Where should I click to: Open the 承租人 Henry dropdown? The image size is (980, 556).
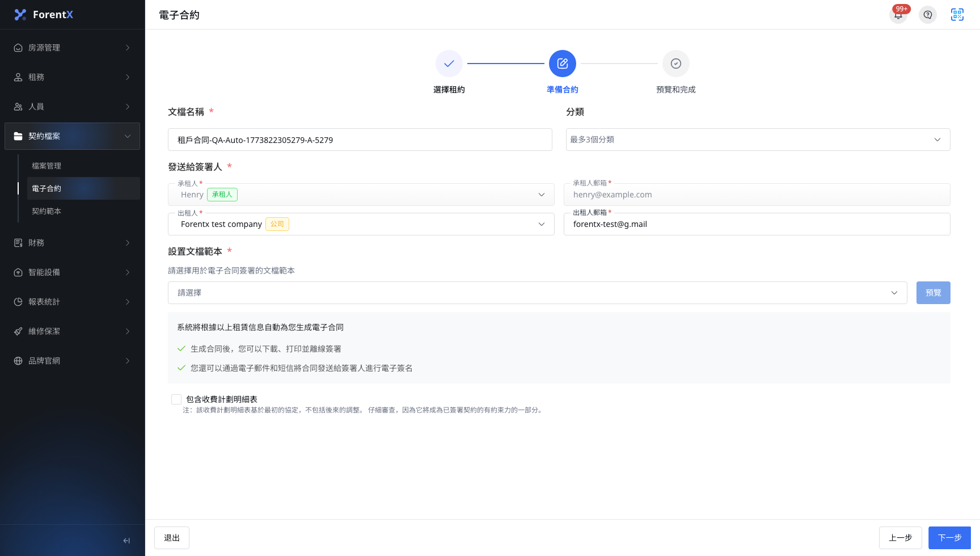coord(361,195)
